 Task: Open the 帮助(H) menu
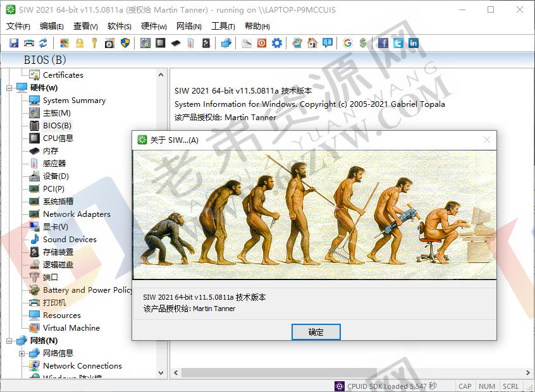[x=257, y=27]
